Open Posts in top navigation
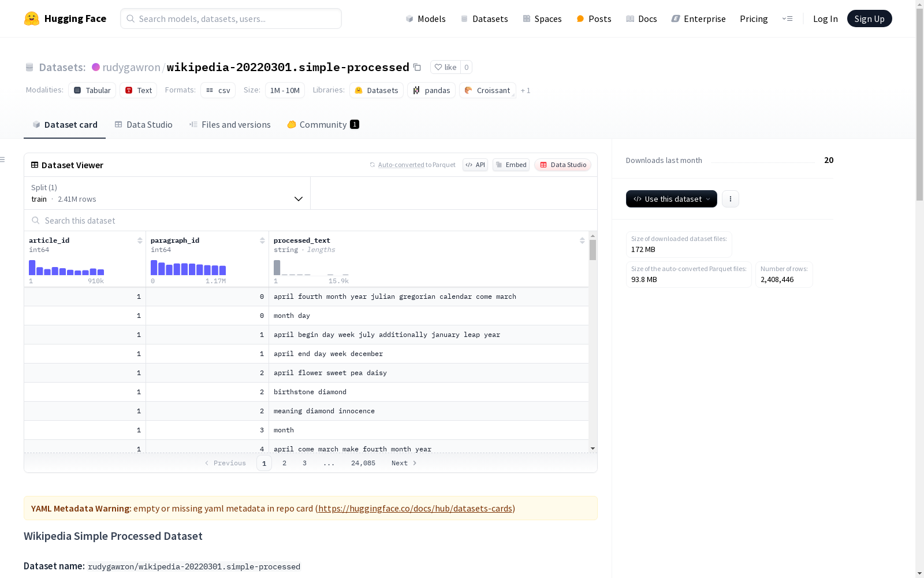 [x=594, y=18]
